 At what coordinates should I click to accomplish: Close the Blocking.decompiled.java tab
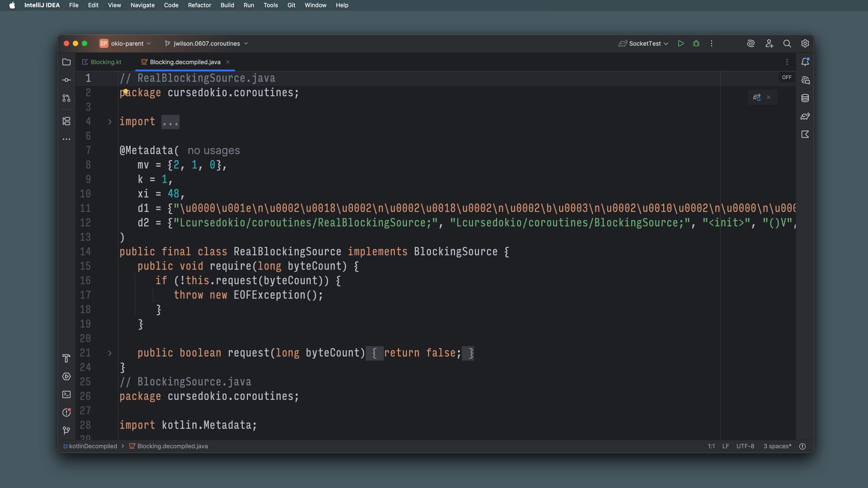228,62
